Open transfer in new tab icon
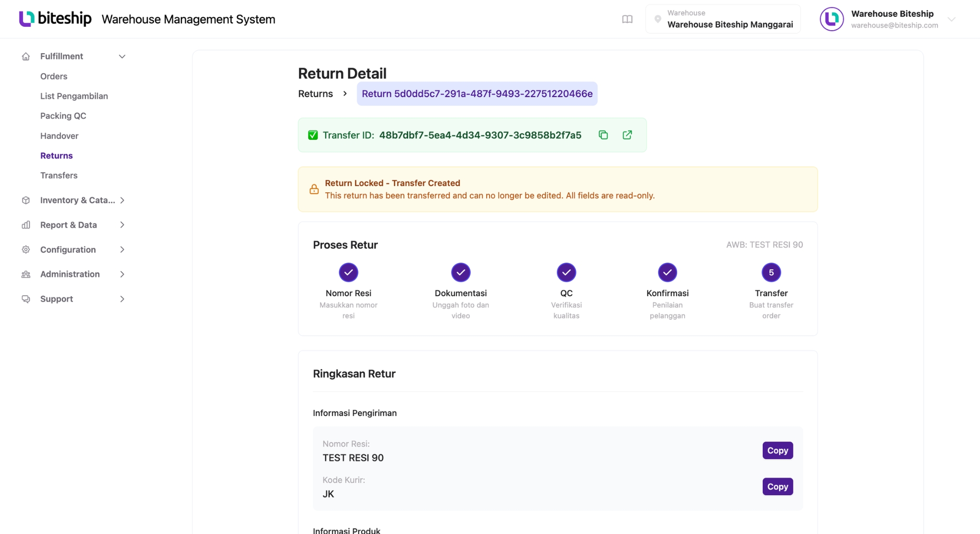The width and height of the screenshot is (980, 534). 627,135
